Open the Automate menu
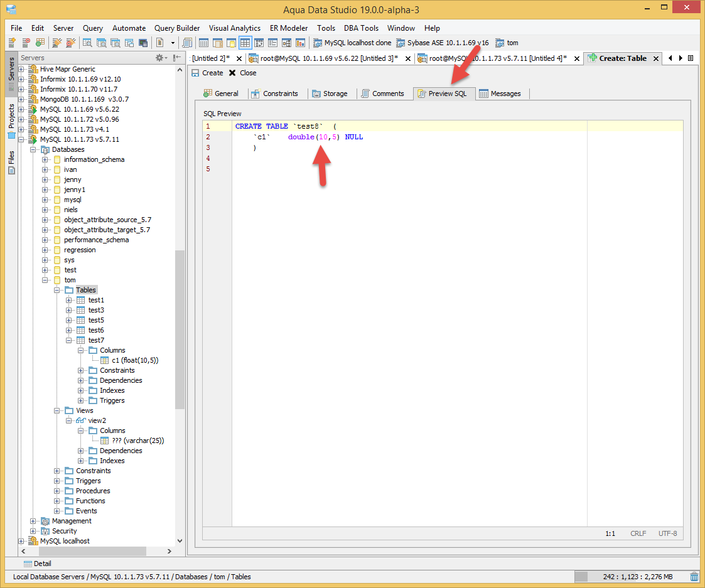Image resolution: width=705 pixels, height=588 pixels. [129, 28]
